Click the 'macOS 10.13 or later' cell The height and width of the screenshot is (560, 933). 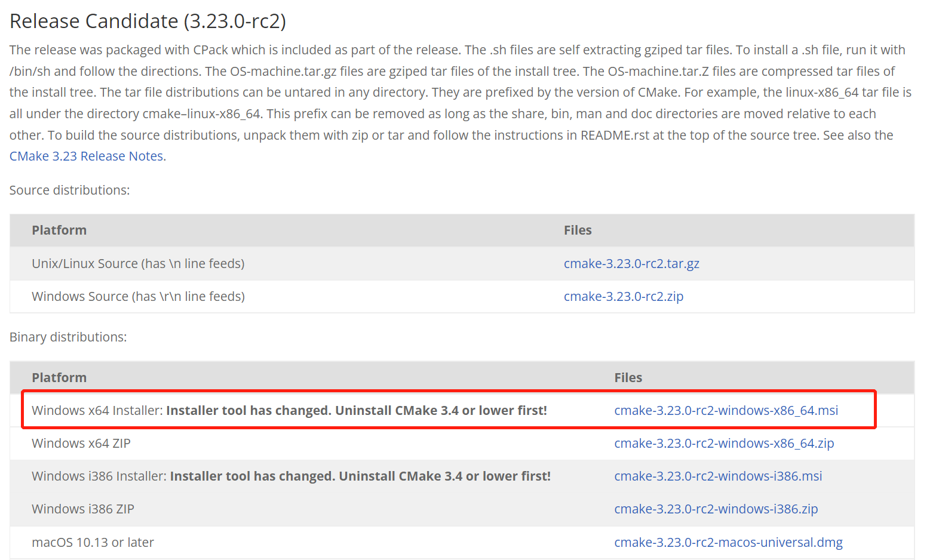93,543
